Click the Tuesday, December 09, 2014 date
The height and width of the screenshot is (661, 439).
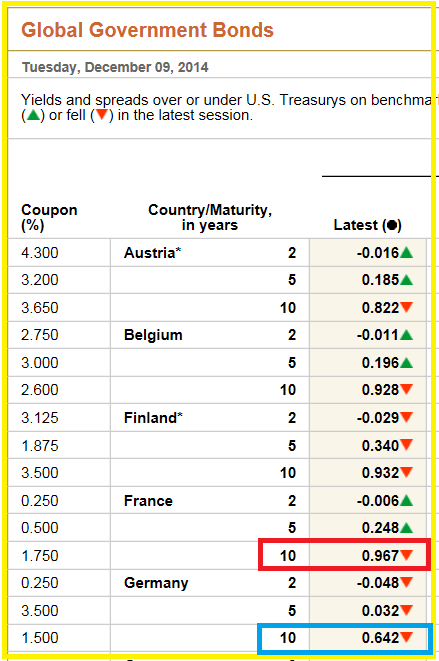pos(115,67)
